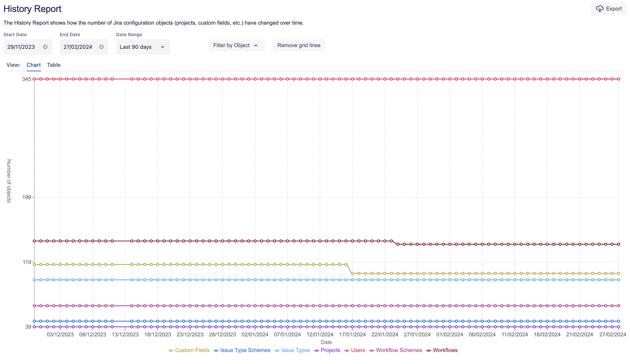
Task: Switch to the Table view tab
Action: point(54,65)
